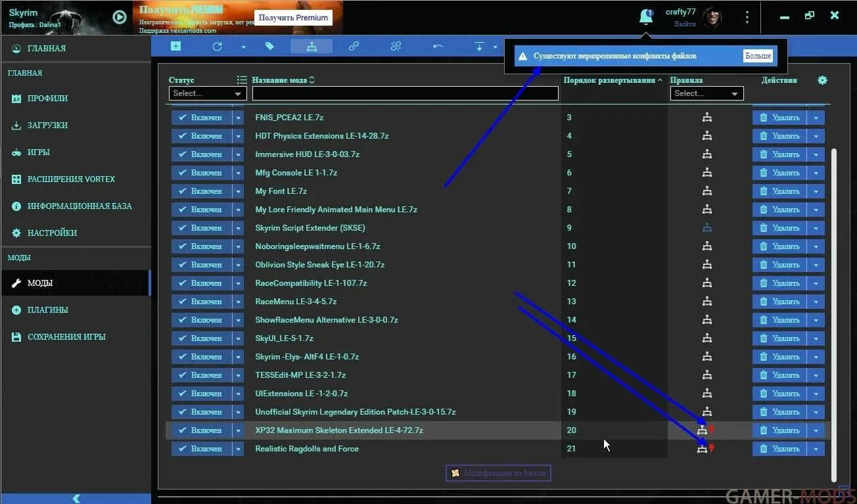
Task: Toggle enabled status of Oblivion Style Sneak Eye
Action: click(x=201, y=265)
